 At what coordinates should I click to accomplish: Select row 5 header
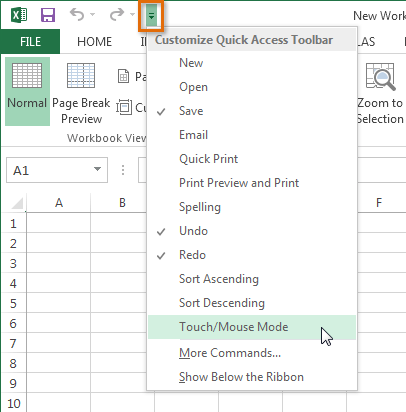pos(13,303)
